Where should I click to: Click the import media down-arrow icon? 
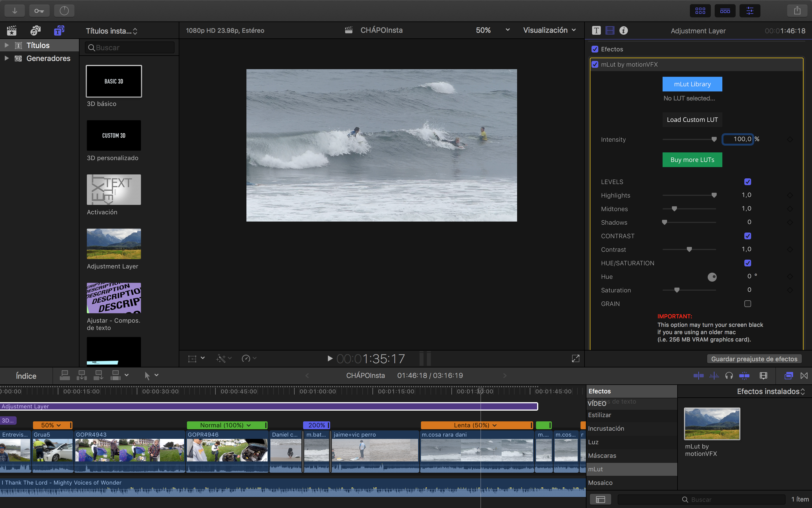coord(14,11)
